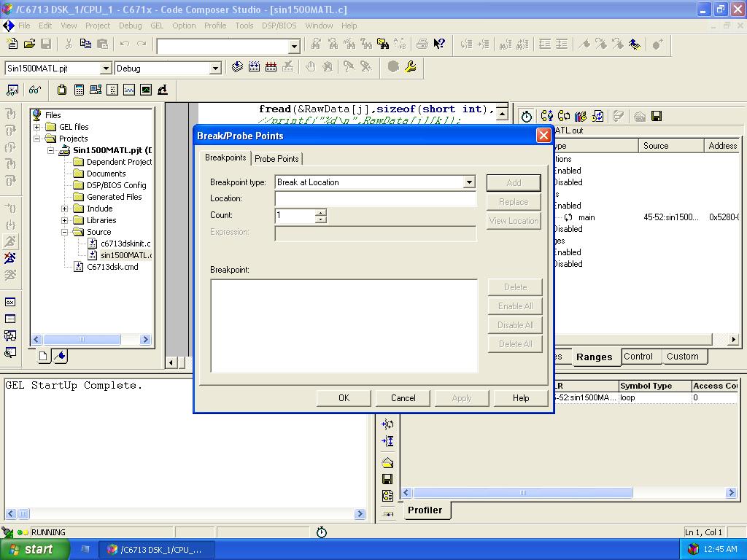Viewport: 747px width, 560px height.
Task: Click the profiler stopwatch clock icon
Action: [527, 116]
